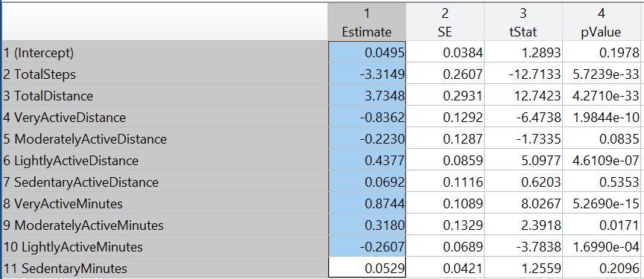
Task: Select the TotalDistance tStat cell 12.7423
Action: tap(523, 95)
